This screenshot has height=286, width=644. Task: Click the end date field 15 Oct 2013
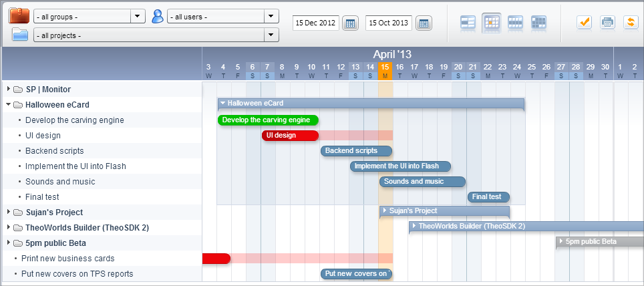389,23
